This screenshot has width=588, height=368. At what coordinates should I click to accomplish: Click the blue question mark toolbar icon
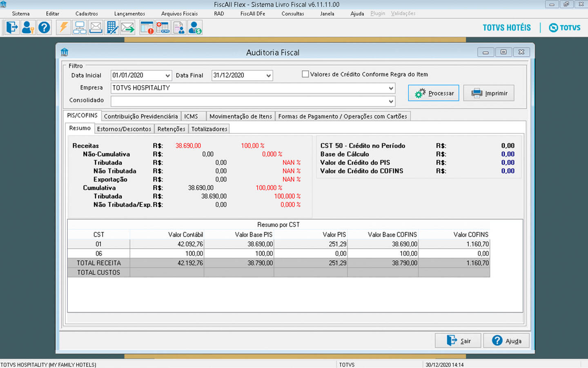[x=44, y=28]
